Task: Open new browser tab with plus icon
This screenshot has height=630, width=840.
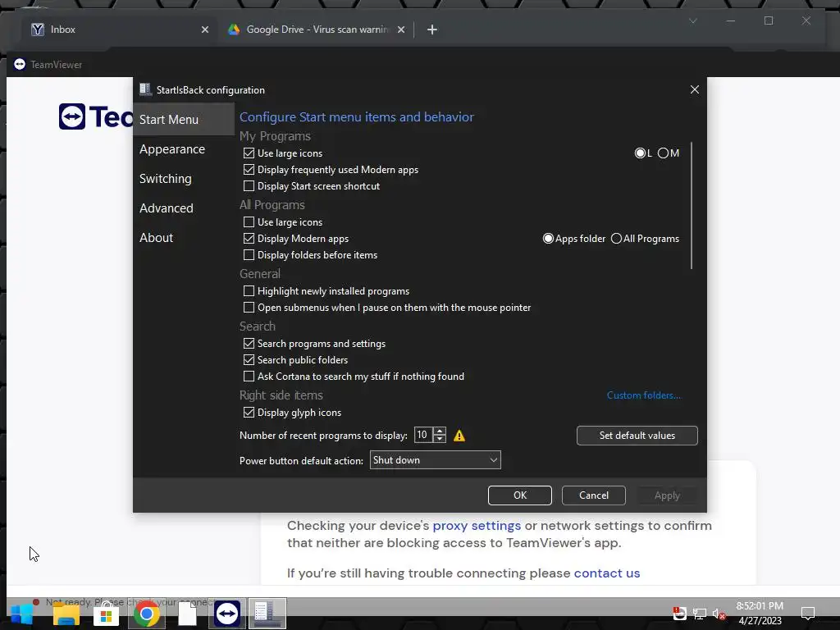Action: click(x=431, y=30)
